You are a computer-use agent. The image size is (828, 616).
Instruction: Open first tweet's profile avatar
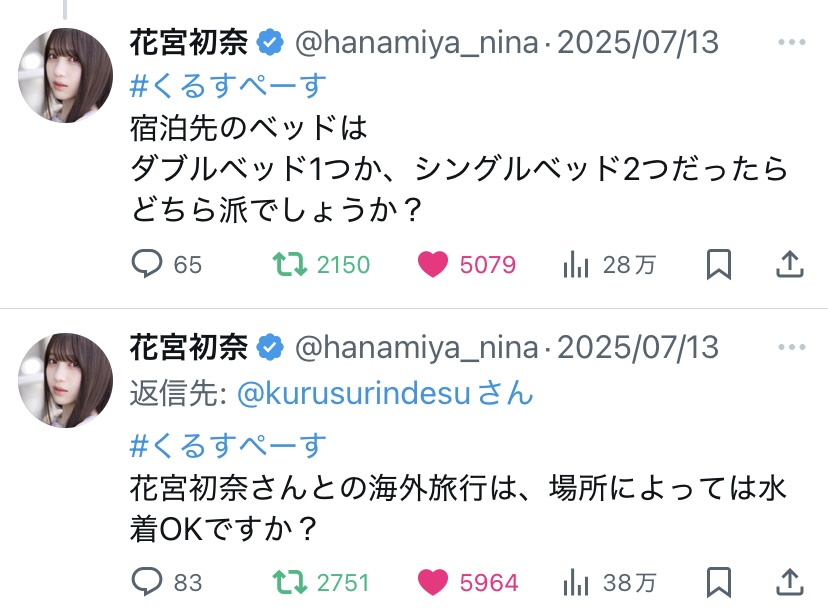click(67, 75)
